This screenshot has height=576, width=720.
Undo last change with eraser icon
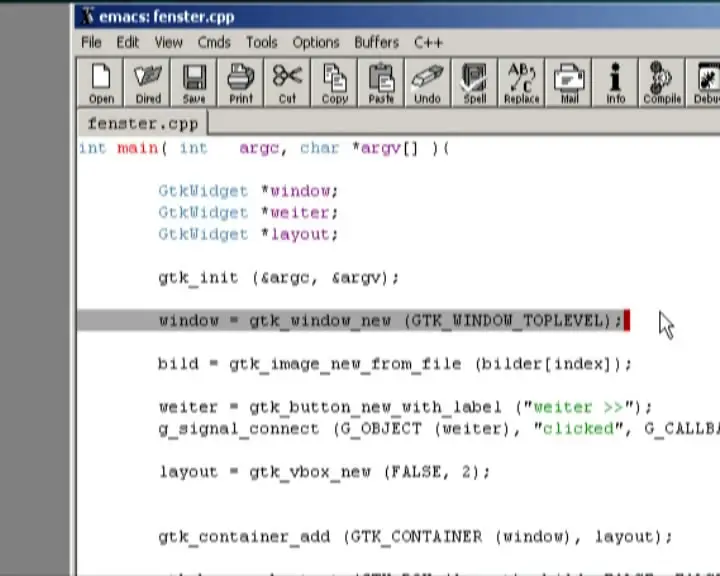(x=428, y=83)
